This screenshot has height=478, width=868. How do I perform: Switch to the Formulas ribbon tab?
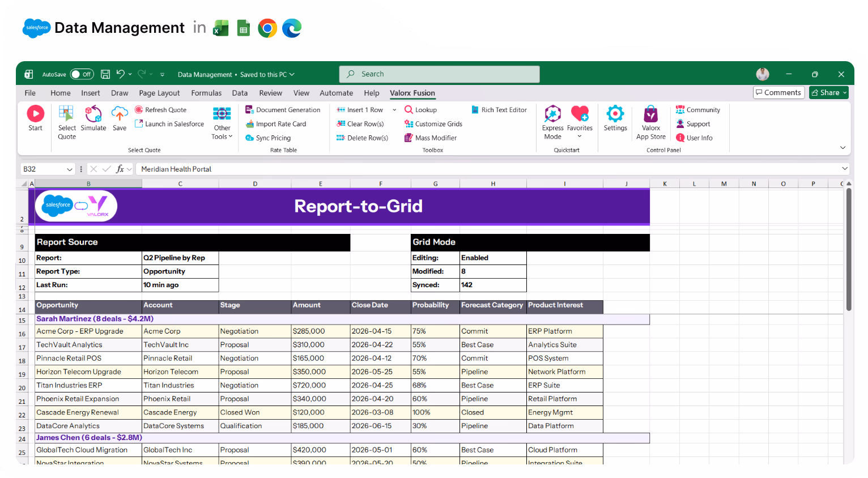pos(206,93)
